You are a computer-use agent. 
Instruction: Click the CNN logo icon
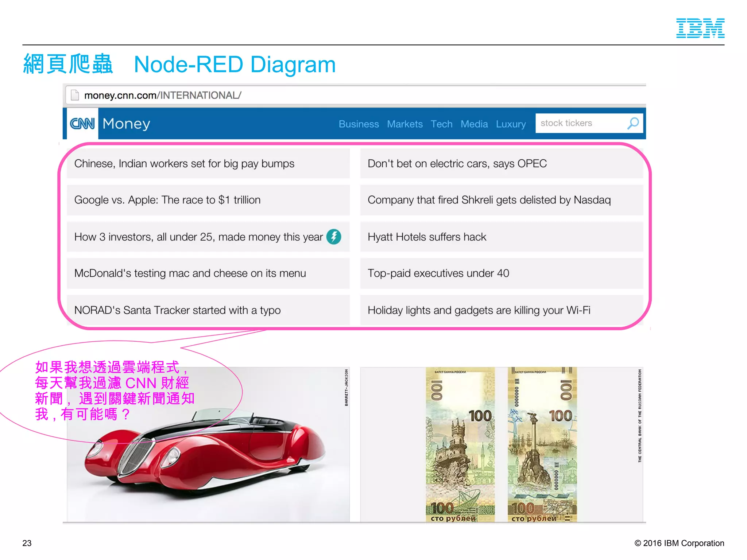point(82,124)
